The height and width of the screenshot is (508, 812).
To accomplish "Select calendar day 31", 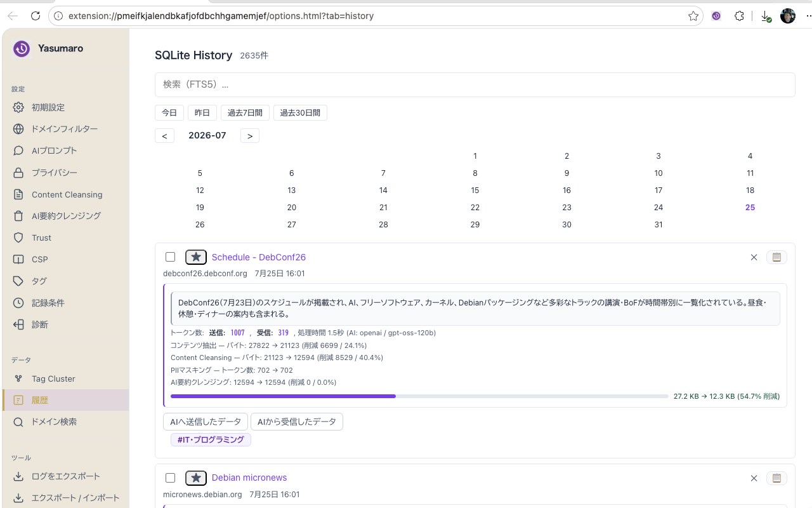I will (658, 225).
